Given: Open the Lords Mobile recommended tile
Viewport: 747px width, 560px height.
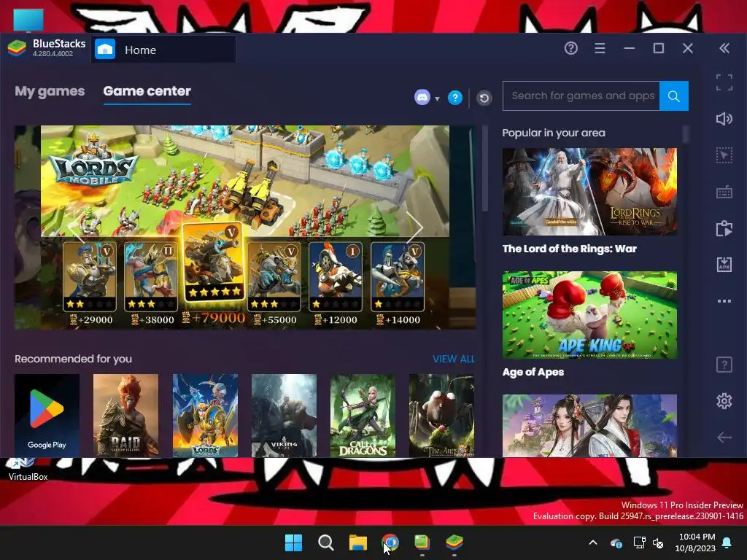Looking at the screenshot, I should [205, 415].
